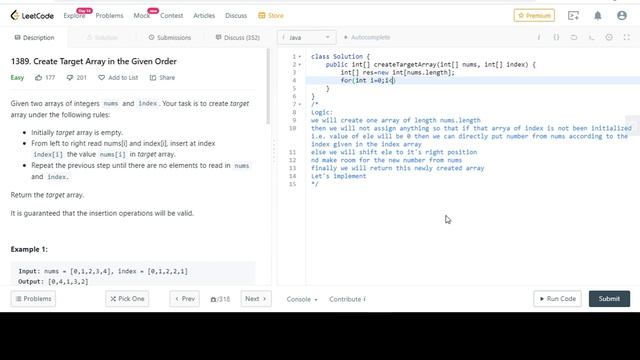Click line number 10 in gutter
640x360 pixels.
click(293, 128)
